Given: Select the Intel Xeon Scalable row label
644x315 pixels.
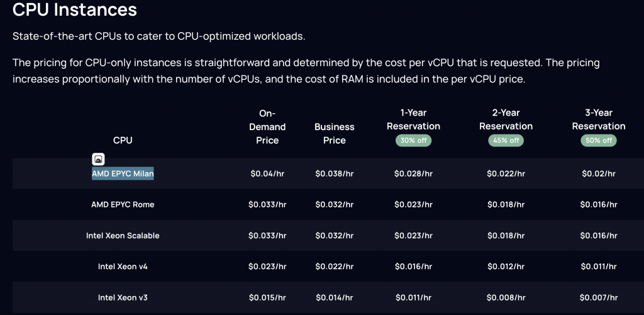Looking at the screenshot, I should tap(123, 236).
